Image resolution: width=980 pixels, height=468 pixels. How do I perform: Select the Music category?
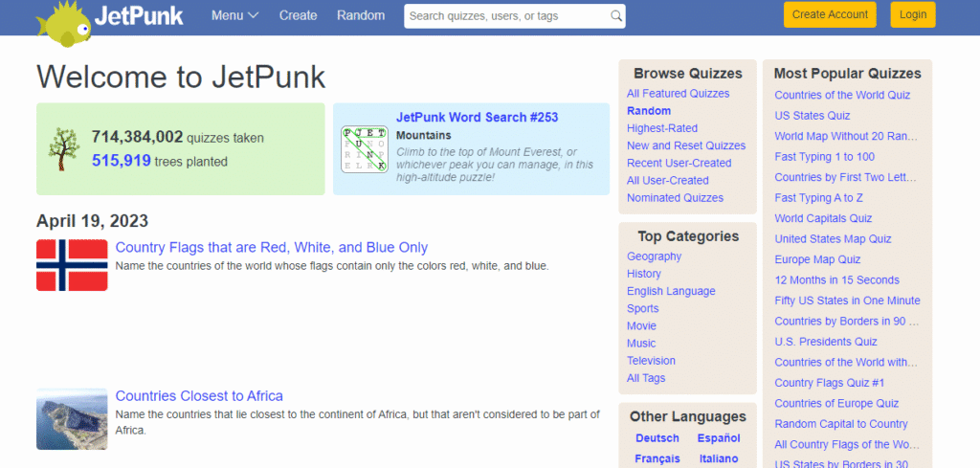tap(641, 344)
